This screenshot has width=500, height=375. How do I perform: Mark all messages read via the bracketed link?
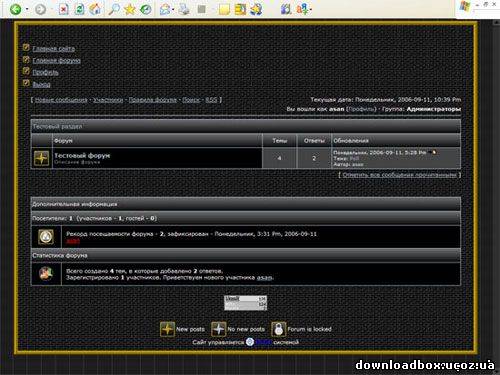tap(400, 175)
